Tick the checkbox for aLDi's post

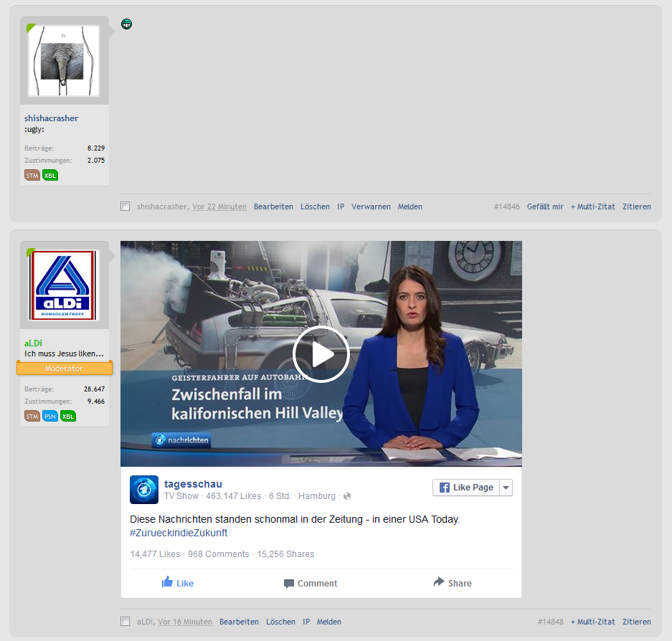125,622
